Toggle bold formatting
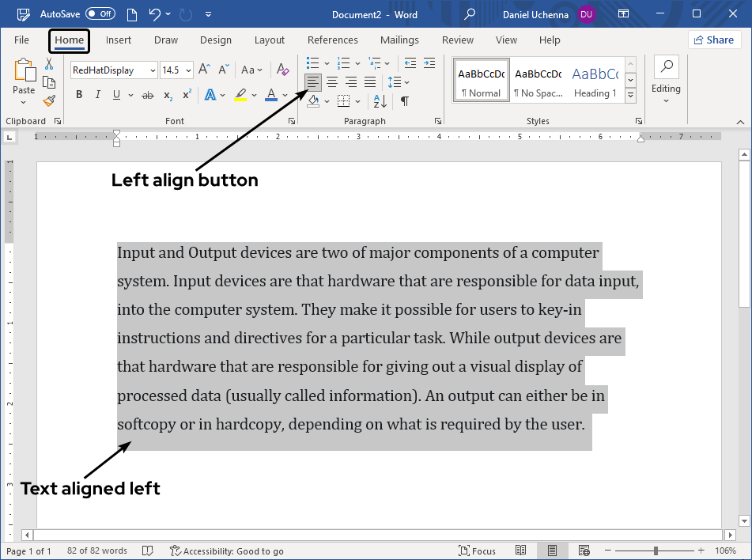The width and height of the screenshot is (752, 560). (79, 95)
